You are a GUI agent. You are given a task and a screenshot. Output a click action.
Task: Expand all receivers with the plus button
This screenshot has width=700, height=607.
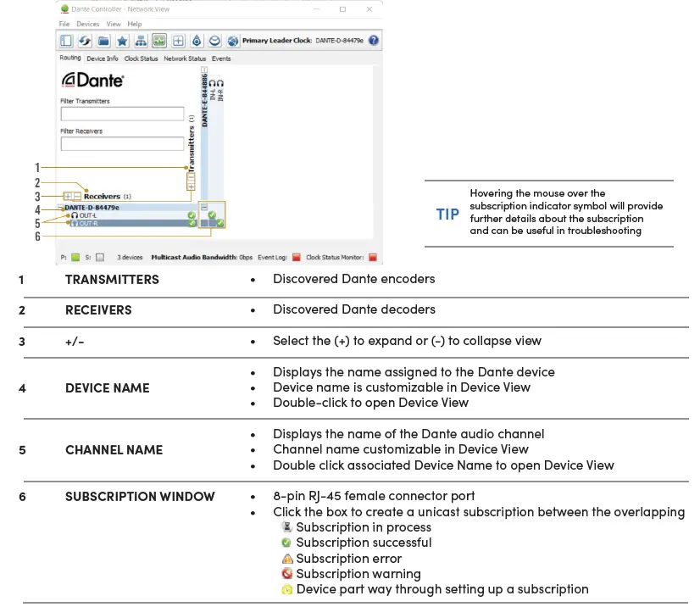pos(68,196)
